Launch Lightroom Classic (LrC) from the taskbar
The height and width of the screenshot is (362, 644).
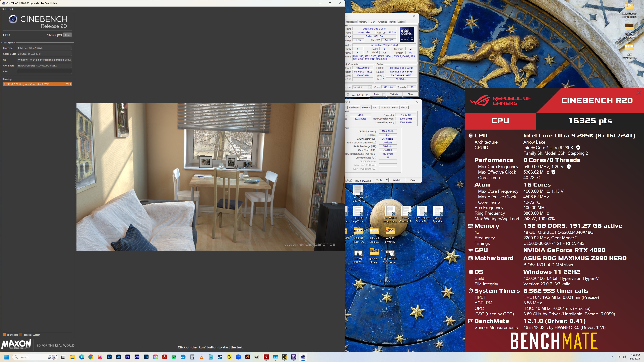click(x=119, y=357)
